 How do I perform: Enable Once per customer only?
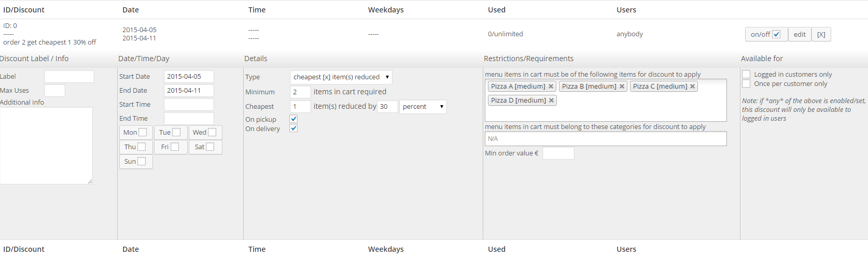tap(746, 83)
